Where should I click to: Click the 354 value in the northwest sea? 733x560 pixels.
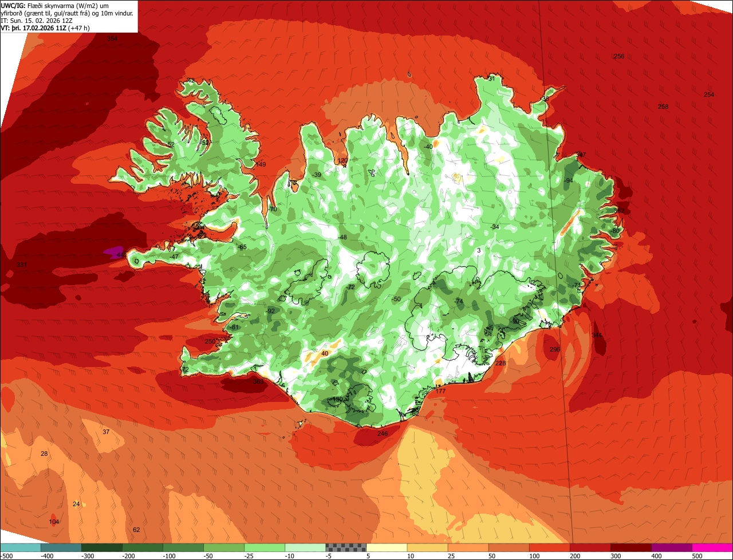[x=112, y=38]
